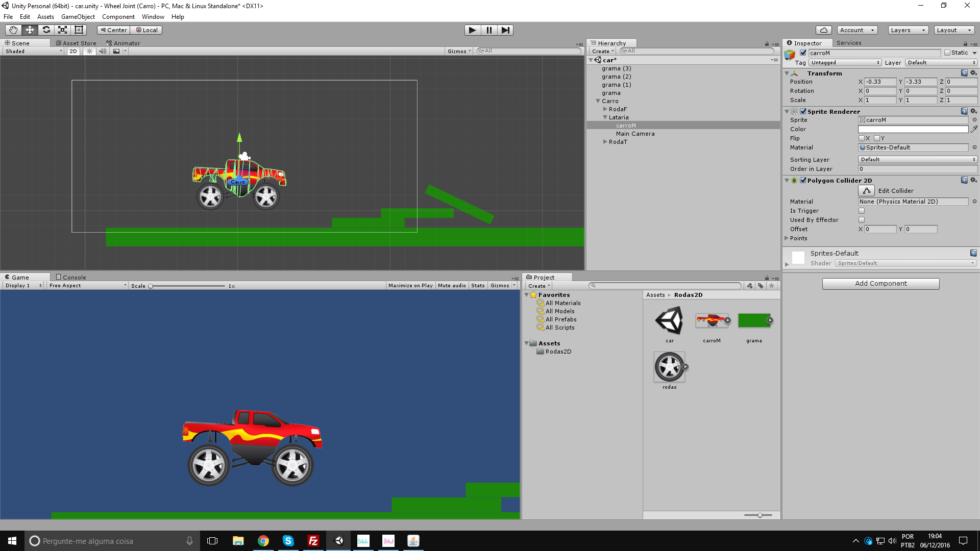Click the sprite Color swatch
The height and width of the screenshot is (551, 980).
click(913, 129)
